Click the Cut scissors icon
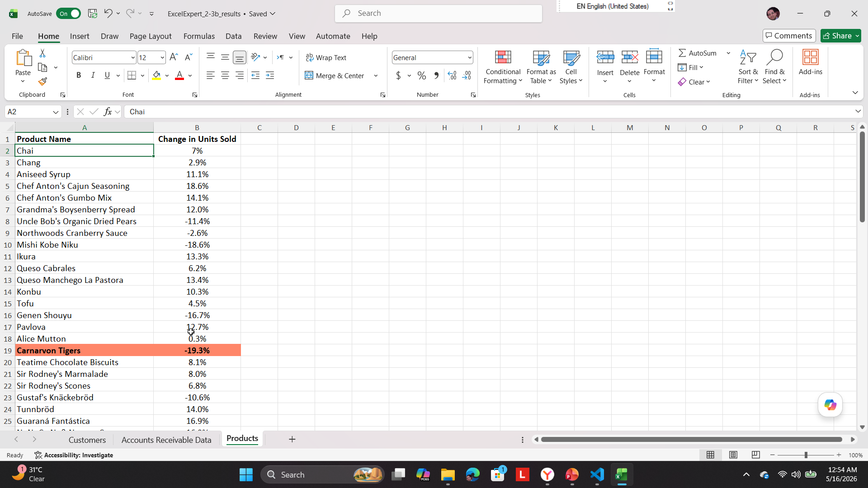Screen dimensions: 868x488 tap(42, 53)
